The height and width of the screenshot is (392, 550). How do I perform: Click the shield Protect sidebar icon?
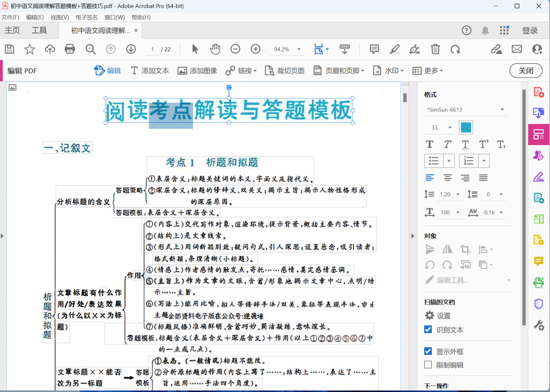point(539,303)
